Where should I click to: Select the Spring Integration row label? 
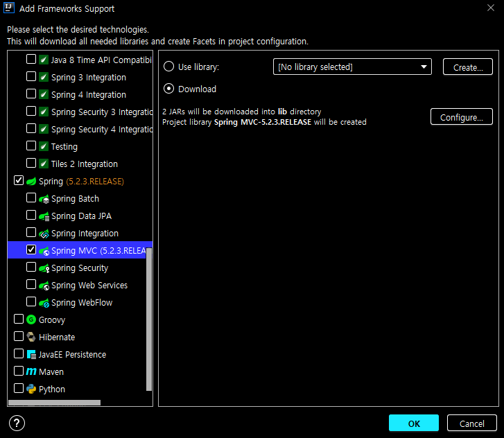pyautogui.click(x=85, y=234)
